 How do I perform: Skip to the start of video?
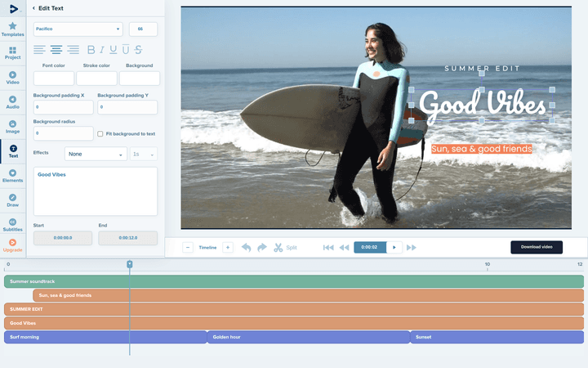328,248
